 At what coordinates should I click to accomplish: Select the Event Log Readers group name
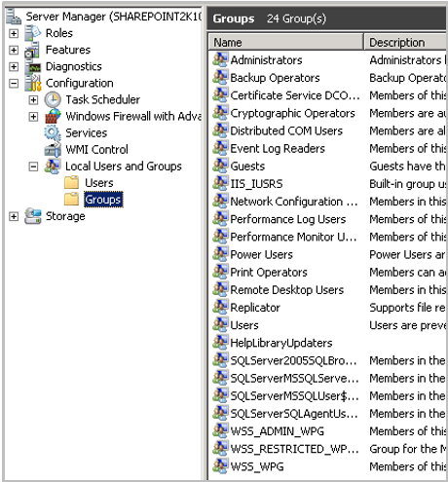tap(278, 148)
